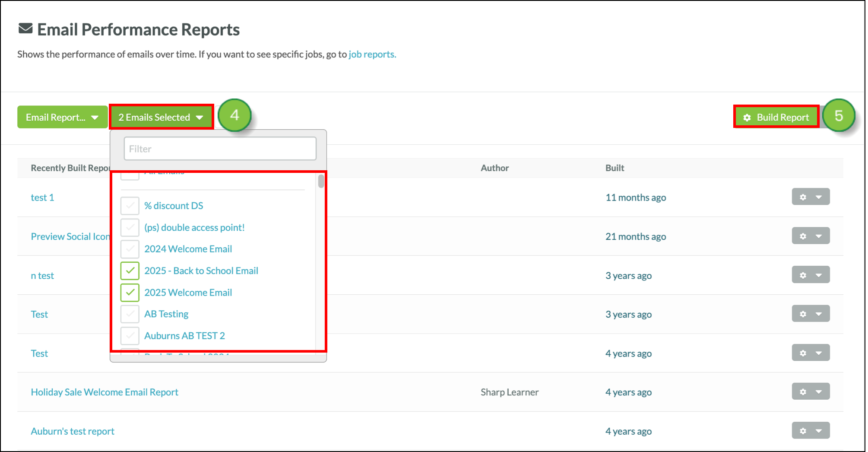868x452 pixels.
Task: Click gear icon in Auburn's test report row
Action: pos(803,430)
